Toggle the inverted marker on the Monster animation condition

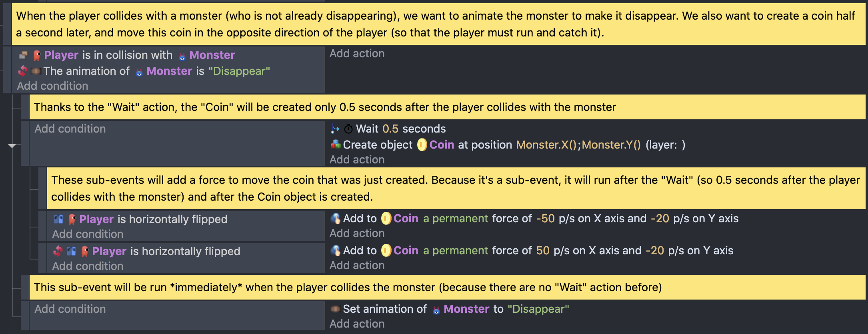click(22, 71)
